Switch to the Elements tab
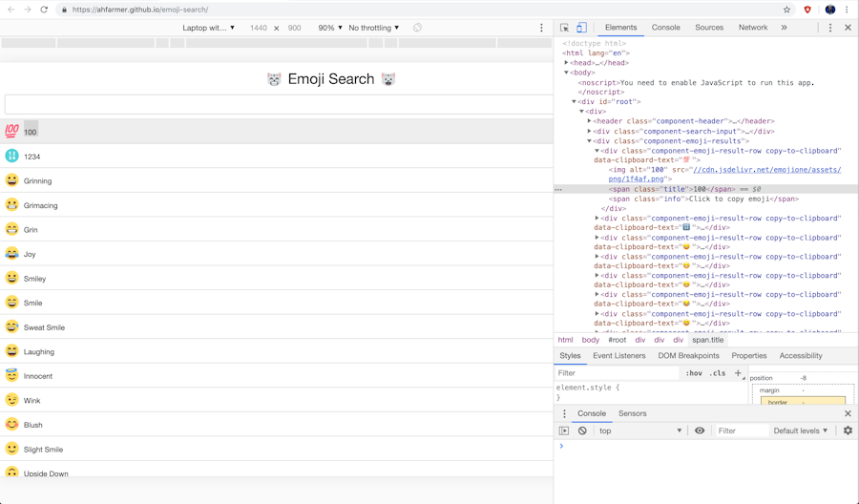 click(x=620, y=28)
